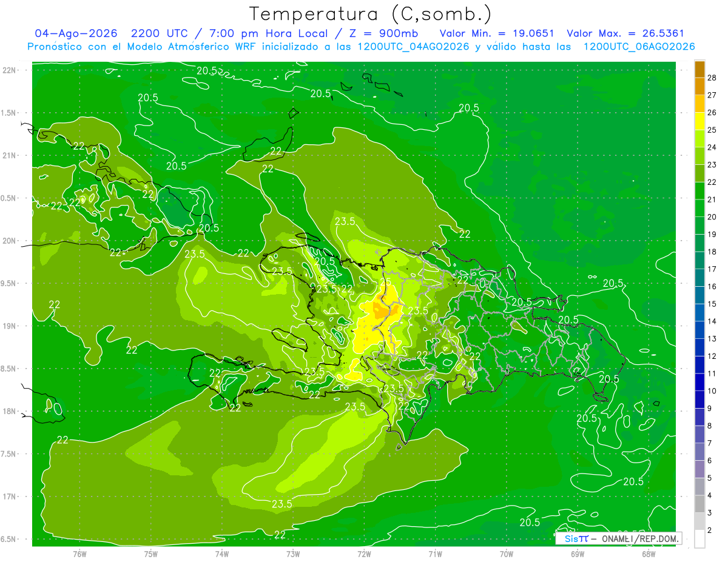
Task: Click the "17N" latitude axis label
Action: pyautogui.click(x=10, y=497)
